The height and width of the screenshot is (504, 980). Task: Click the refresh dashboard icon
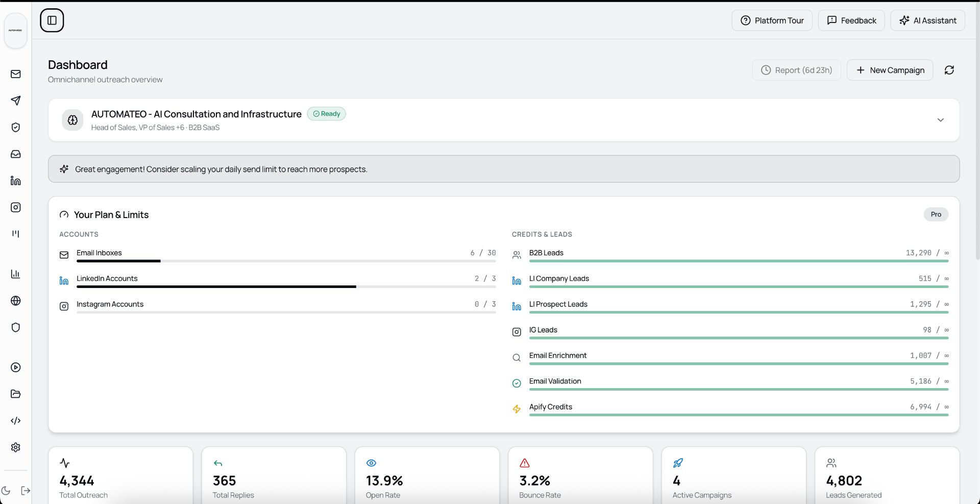coord(949,70)
